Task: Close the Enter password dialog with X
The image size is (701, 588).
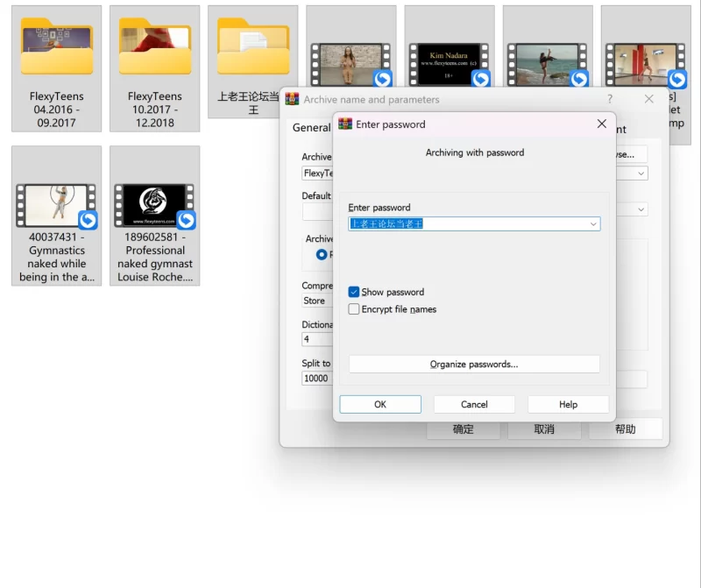Action: 601,124
